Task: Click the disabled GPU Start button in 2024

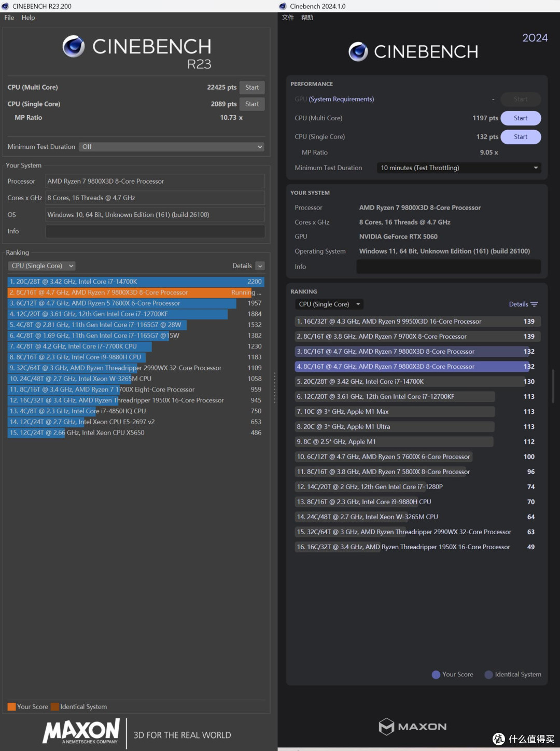Action: coord(521,99)
